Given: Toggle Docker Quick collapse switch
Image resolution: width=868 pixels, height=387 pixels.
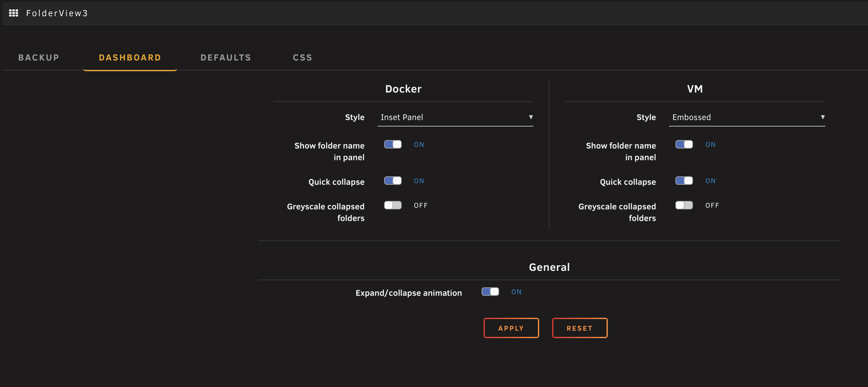Looking at the screenshot, I should click(x=393, y=181).
